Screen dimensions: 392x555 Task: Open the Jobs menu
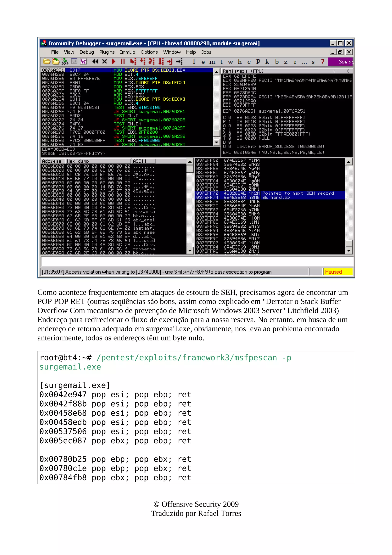[x=206, y=52]
